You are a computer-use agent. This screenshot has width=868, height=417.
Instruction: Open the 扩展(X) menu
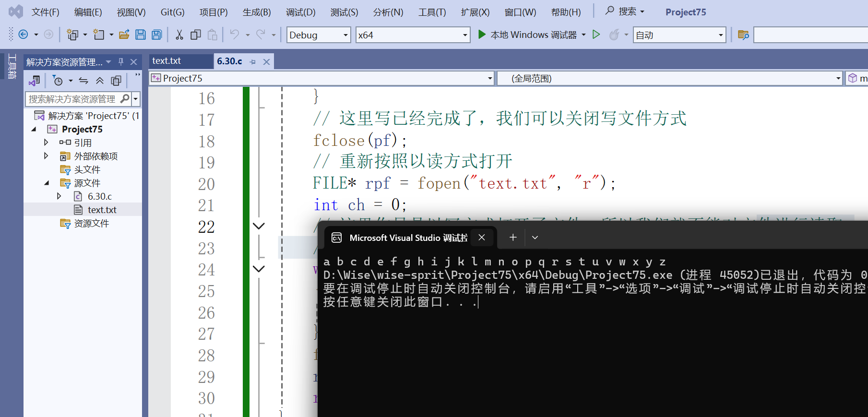475,12
